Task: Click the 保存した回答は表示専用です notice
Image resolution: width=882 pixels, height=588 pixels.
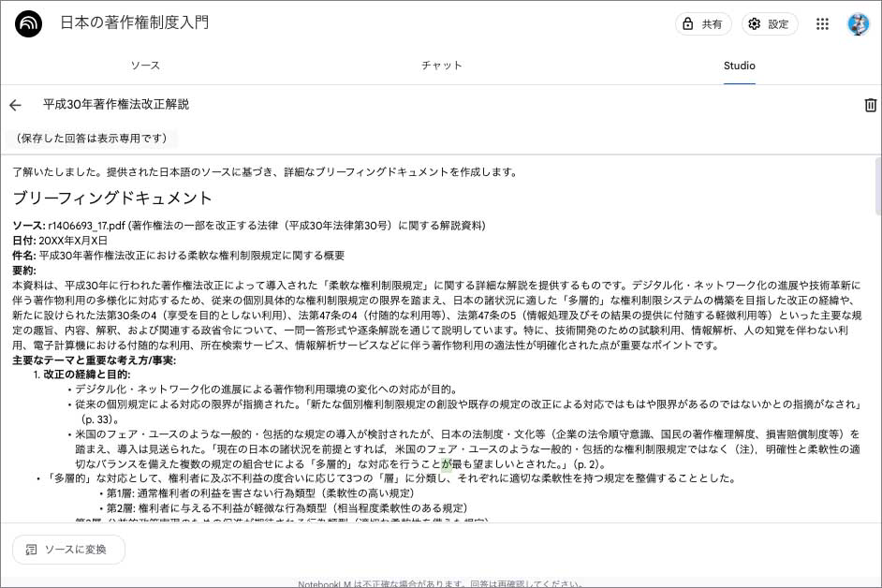Action: [92, 139]
